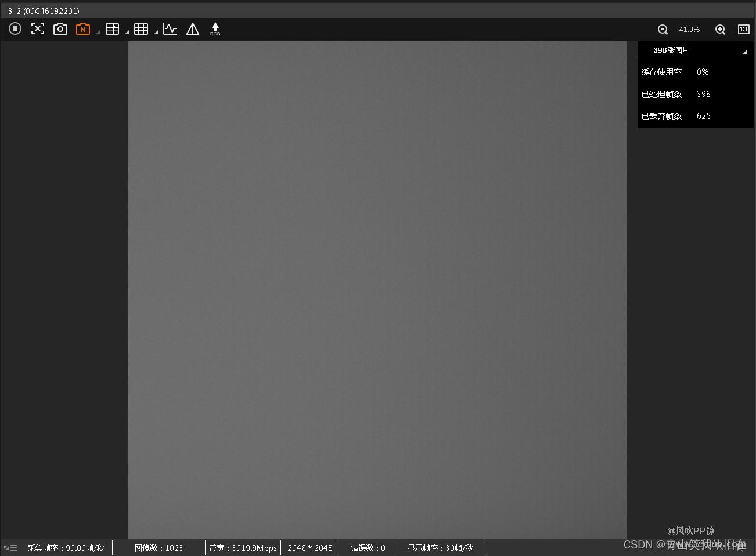Zoom in with the plus magnifier

coord(720,30)
